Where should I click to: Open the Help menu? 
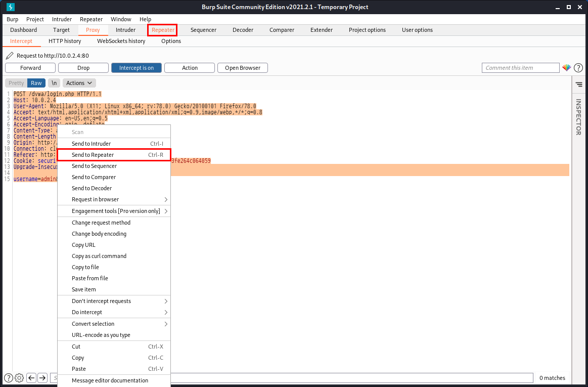(145, 19)
